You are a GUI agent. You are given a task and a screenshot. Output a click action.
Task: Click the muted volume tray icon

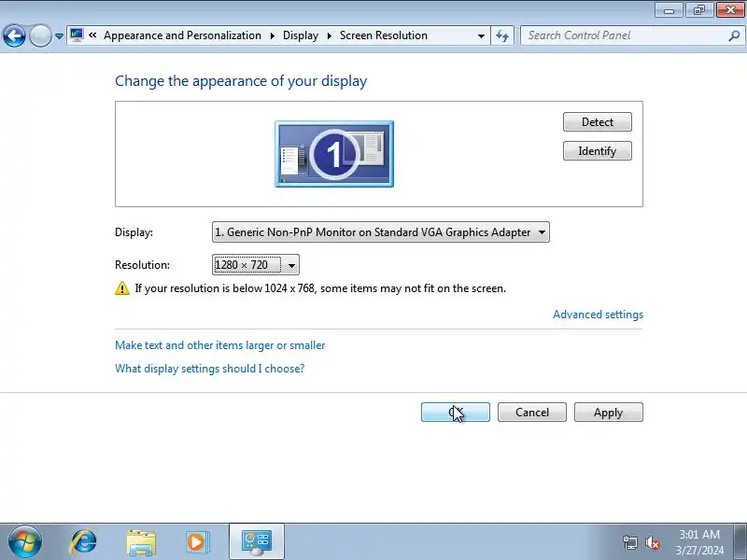click(x=652, y=542)
